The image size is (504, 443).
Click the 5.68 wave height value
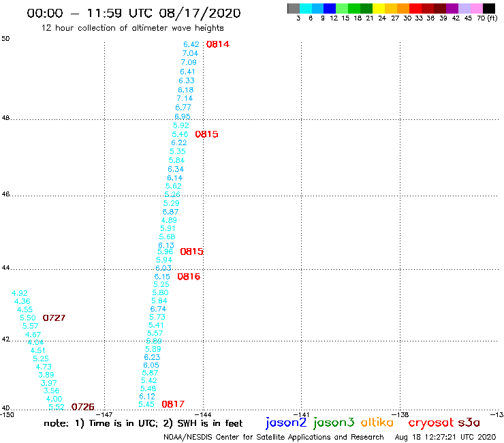[x=167, y=236]
